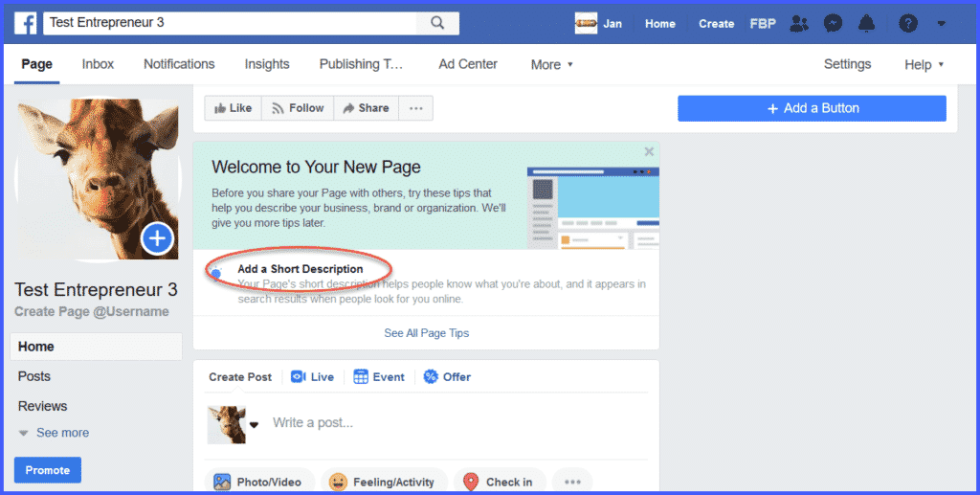Open the See All Page Tips link
980x495 pixels.
(426, 333)
